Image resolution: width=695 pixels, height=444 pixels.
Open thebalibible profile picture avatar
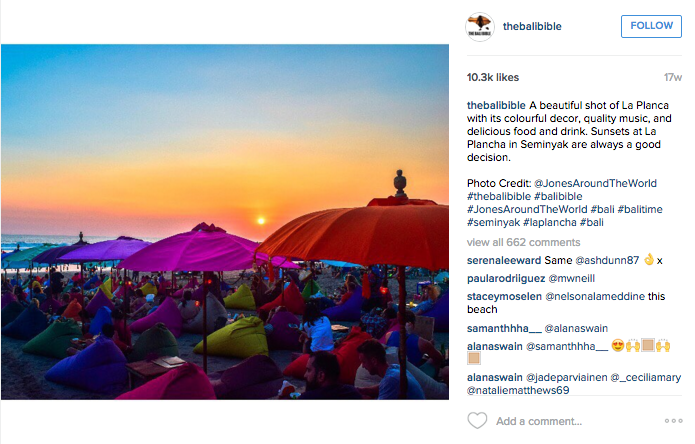[x=480, y=27]
